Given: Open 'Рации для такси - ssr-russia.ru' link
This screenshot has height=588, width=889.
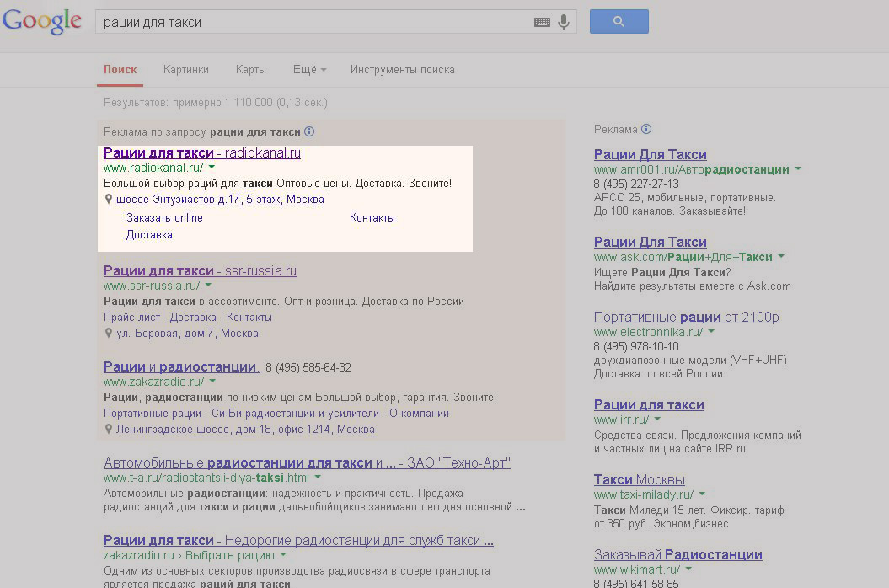Looking at the screenshot, I should click(200, 270).
